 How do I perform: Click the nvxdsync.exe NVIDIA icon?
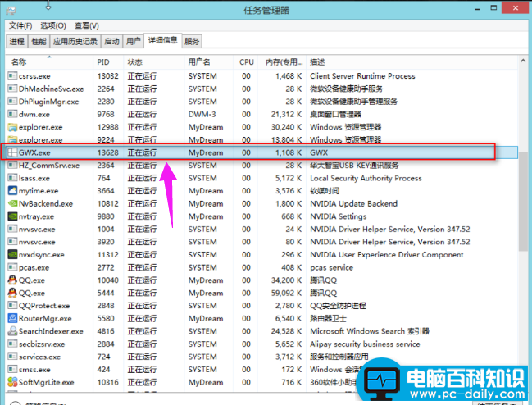[12, 254]
